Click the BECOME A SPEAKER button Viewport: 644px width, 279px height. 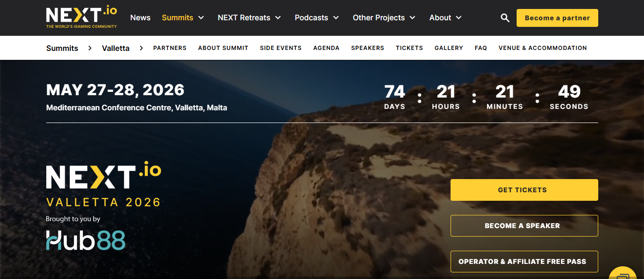pyautogui.click(x=524, y=226)
